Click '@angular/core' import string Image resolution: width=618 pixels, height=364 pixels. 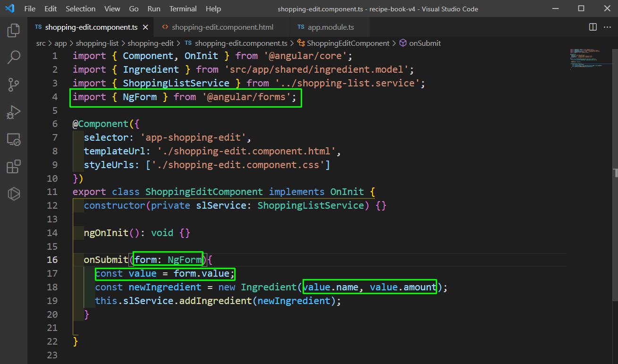click(x=308, y=56)
